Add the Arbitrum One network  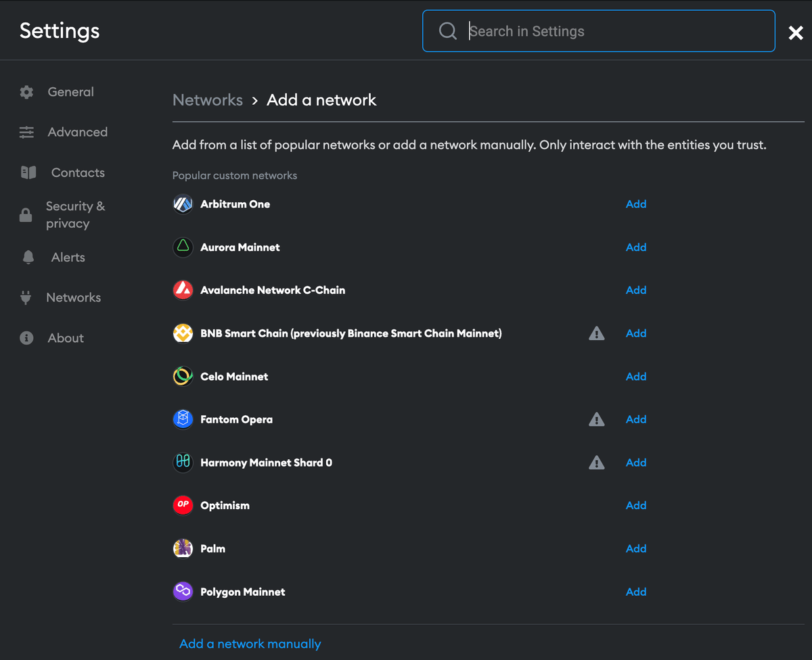click(x=636, y=204)
